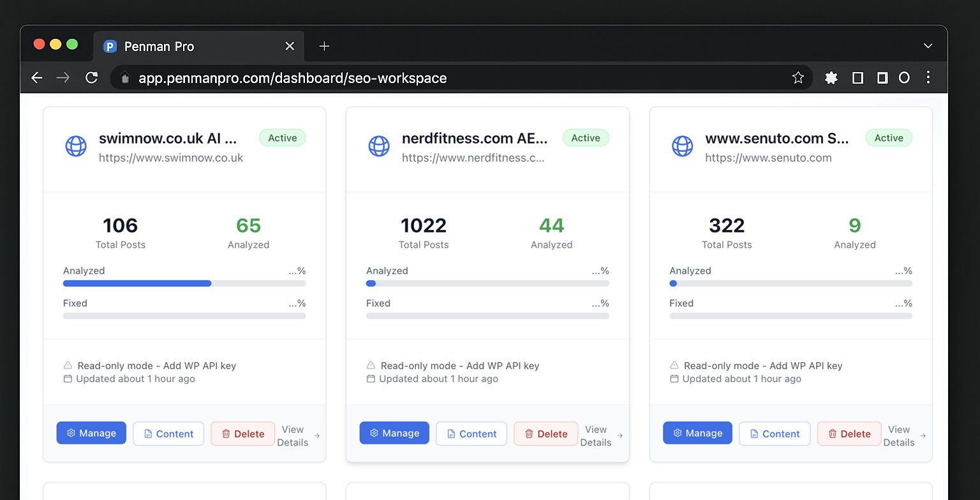Click the swimnow.co.uk Analyzed progress bar
The height and width of the screenshot is (500, 980).
[184, 284]
